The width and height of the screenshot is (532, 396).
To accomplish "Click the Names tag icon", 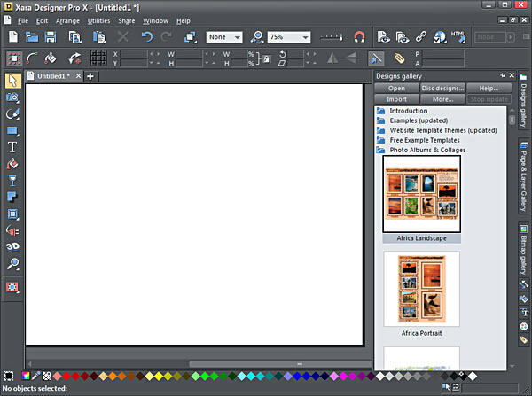I will point(399,58).
